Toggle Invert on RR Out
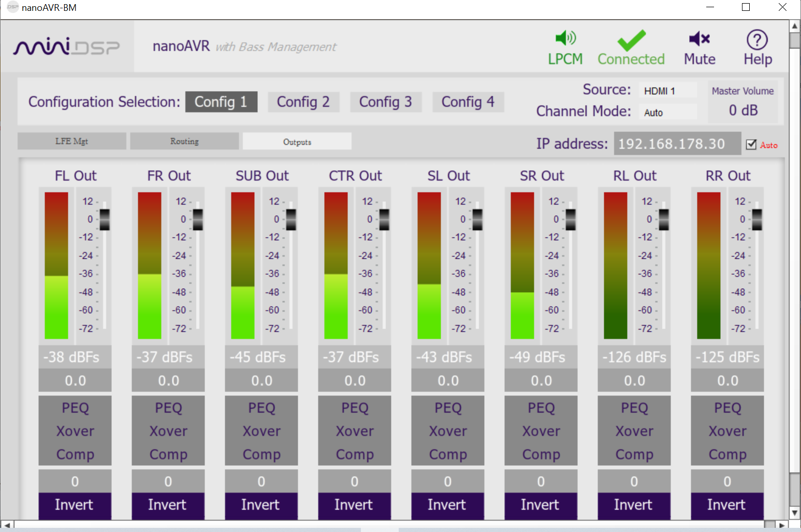The height and width of the screenshot is (532, 801). [727, 505]
